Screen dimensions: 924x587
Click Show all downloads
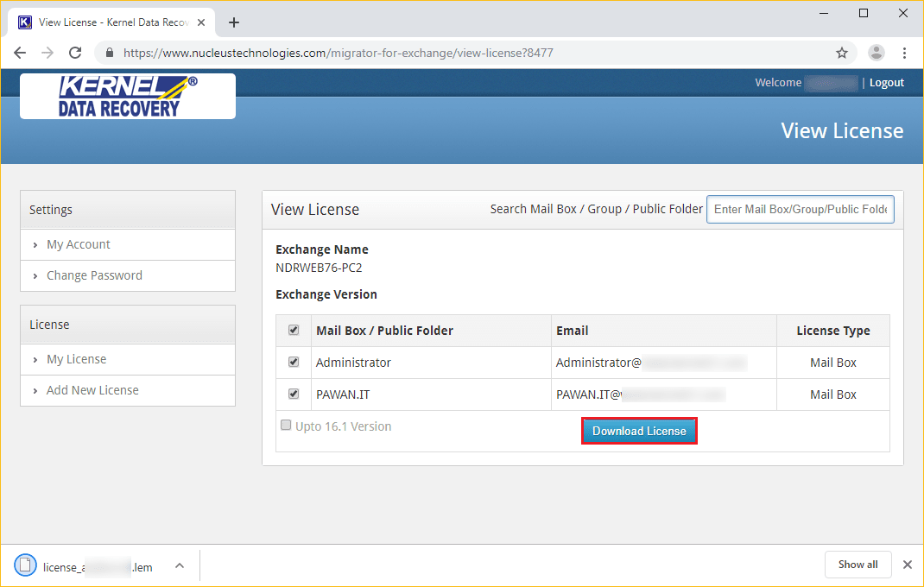pyautogui.click(x=858, y=565)
